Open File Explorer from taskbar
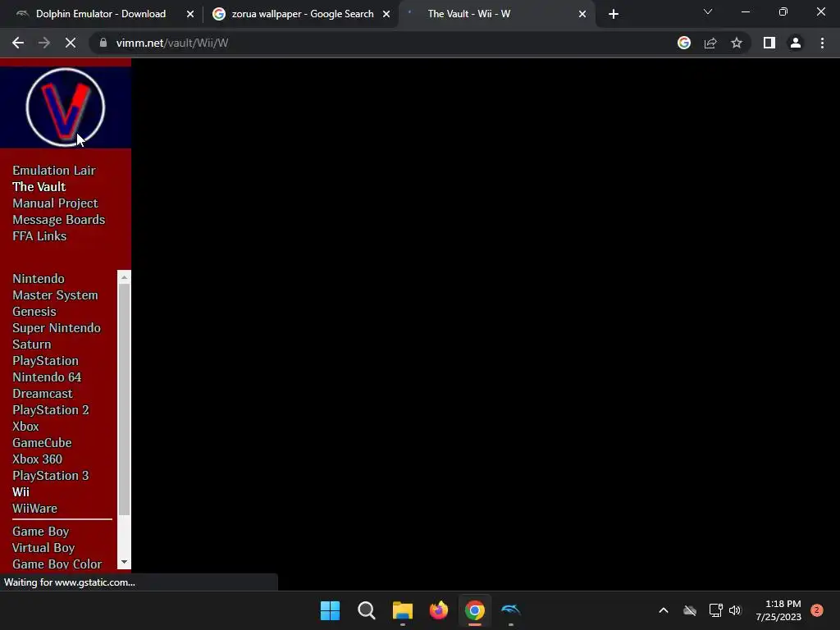The image size is (840, 630). (402, 610)
